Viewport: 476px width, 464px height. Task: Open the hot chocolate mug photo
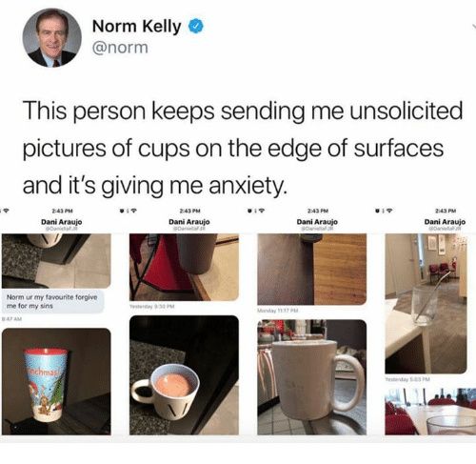click(184, 375)
